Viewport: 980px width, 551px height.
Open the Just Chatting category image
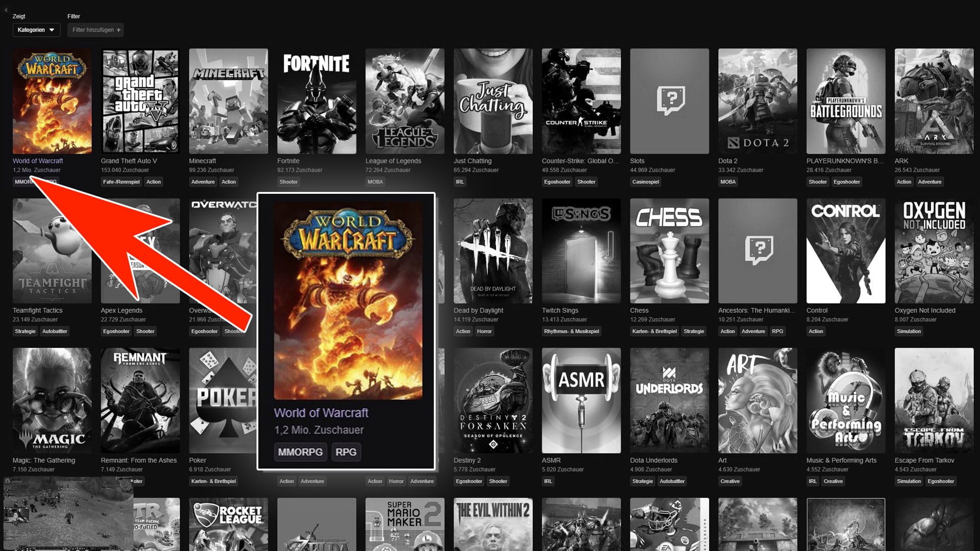click(x=493, y=101)
